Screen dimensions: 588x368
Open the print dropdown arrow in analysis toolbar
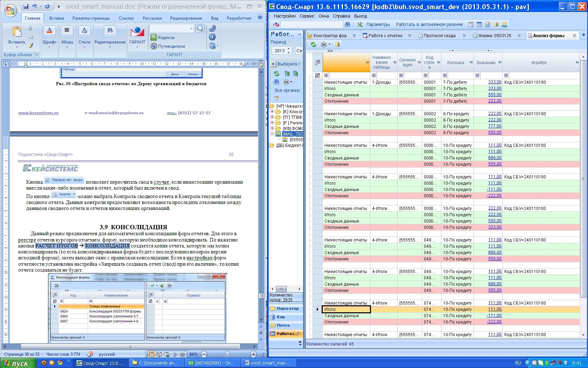point(329,45)
